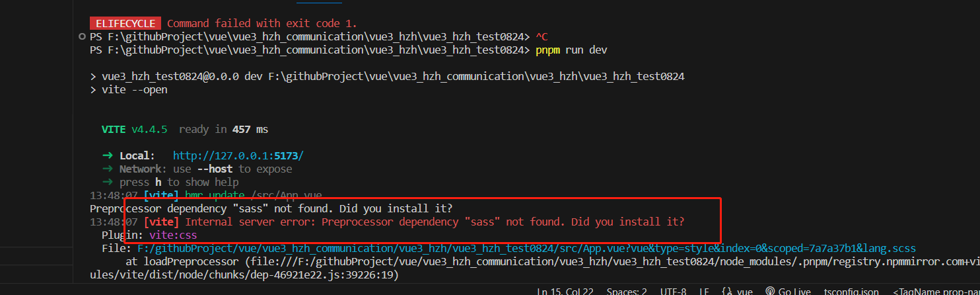The width and height of the screenshot is (980, 295).
Task: Click the curly braces language icon
Action: (727, 291)
